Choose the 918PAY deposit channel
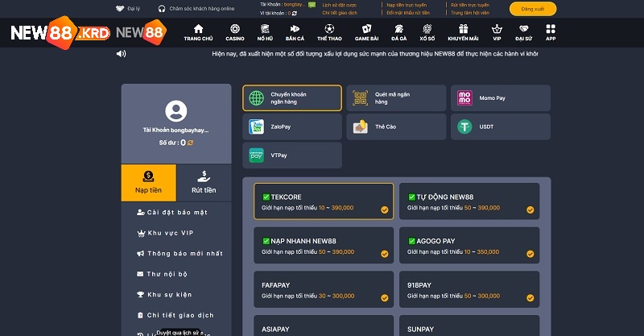The image size is (644, 336). point(469,289)
